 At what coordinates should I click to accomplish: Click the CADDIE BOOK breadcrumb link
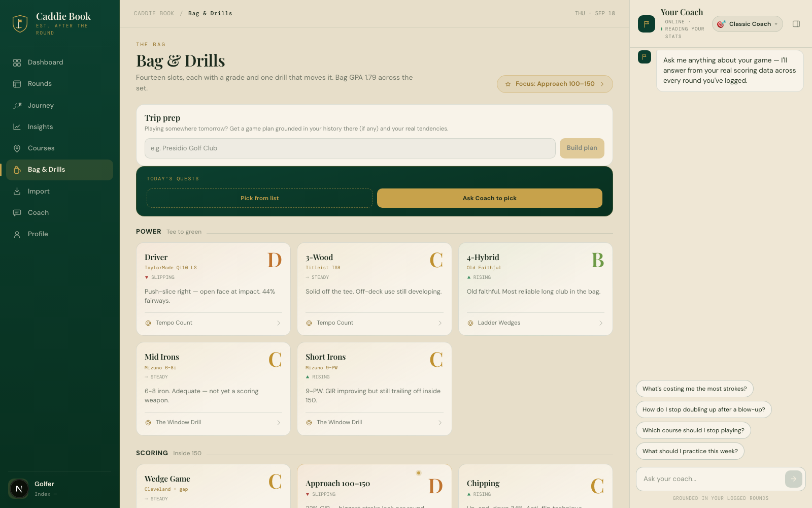tap(154, 14)
